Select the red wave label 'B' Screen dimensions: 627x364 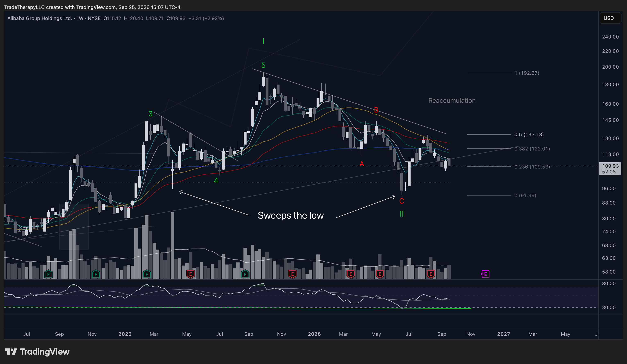[376, 110]
